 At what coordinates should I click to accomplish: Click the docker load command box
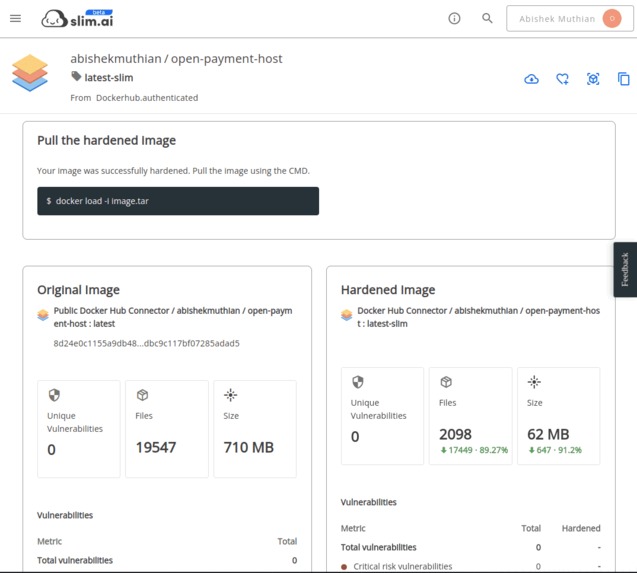click(x=178, y=201)
